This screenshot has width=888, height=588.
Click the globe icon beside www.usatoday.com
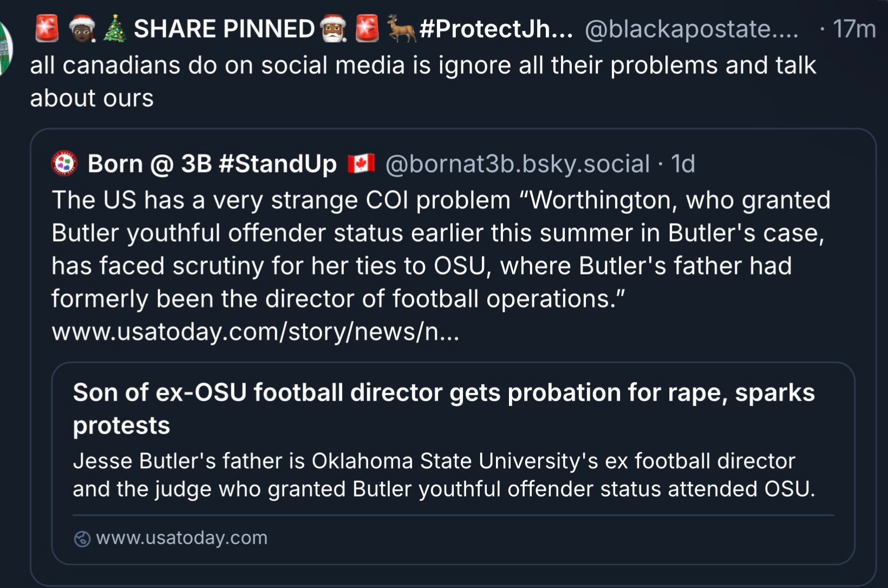point(82,539)
